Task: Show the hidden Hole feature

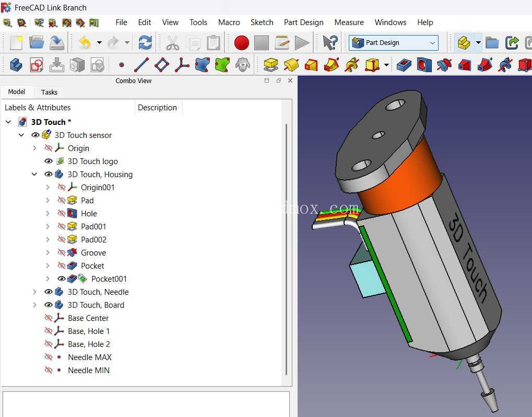Action: tap(62, 214)
